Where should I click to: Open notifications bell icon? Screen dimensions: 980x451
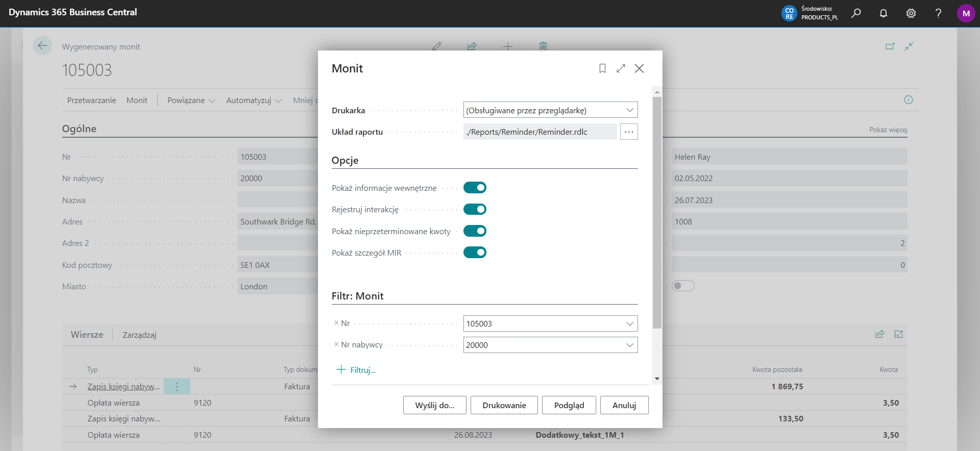(x=884, y=13)
